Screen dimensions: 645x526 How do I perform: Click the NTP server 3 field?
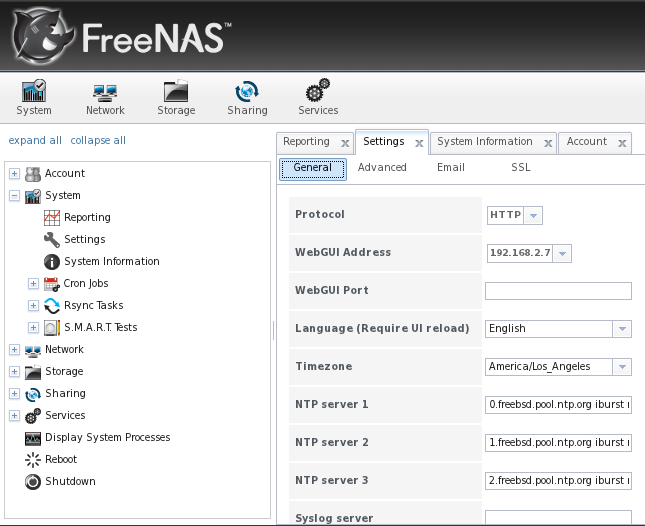[x=558, y=481]
